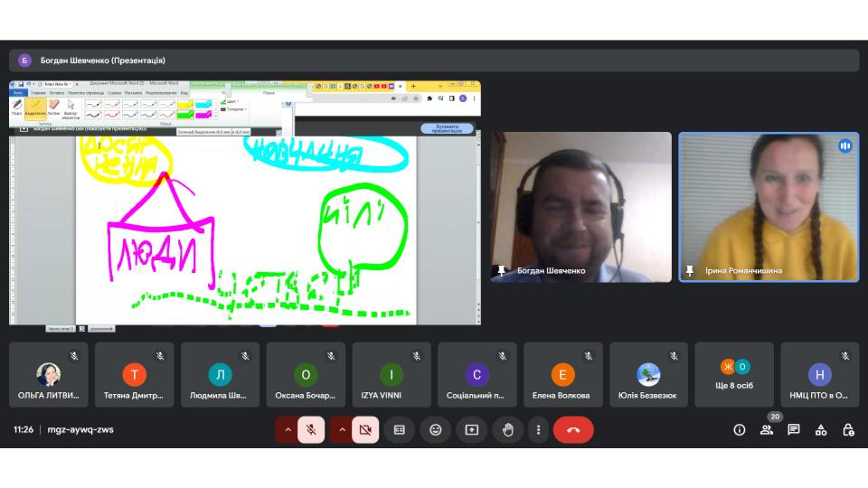
Task: Open the chat with everyone panel
Action: (794, 430)
